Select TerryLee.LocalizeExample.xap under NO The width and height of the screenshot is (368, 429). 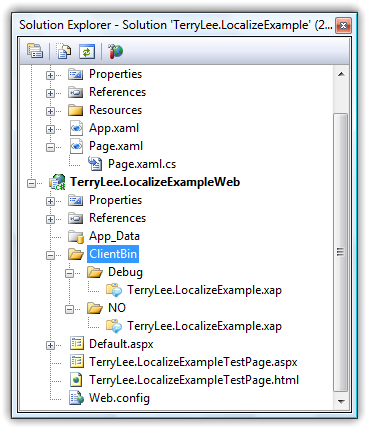click(x=204, y=326)
